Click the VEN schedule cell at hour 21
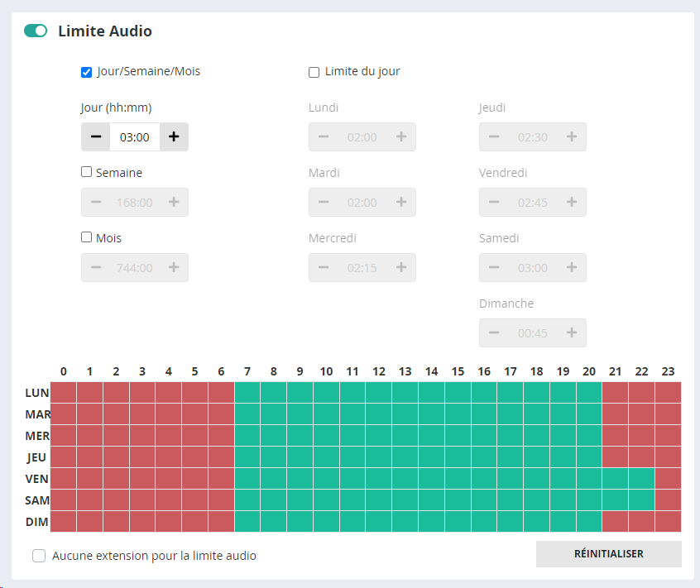This screenshot has height=588, width=700. click(x=616, y=479)
